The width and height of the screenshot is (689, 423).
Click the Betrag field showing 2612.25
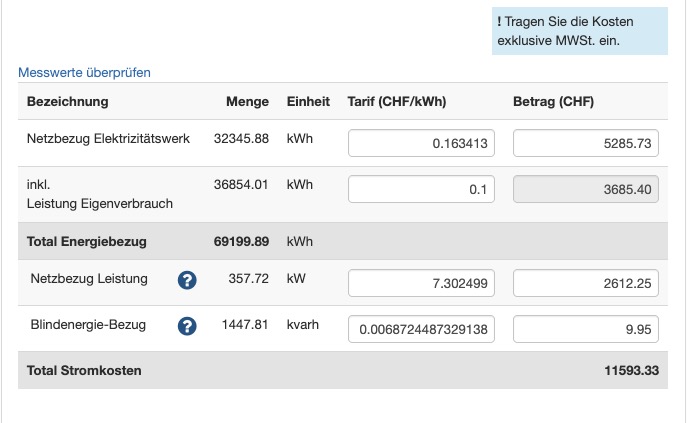(x=586, y=284)
